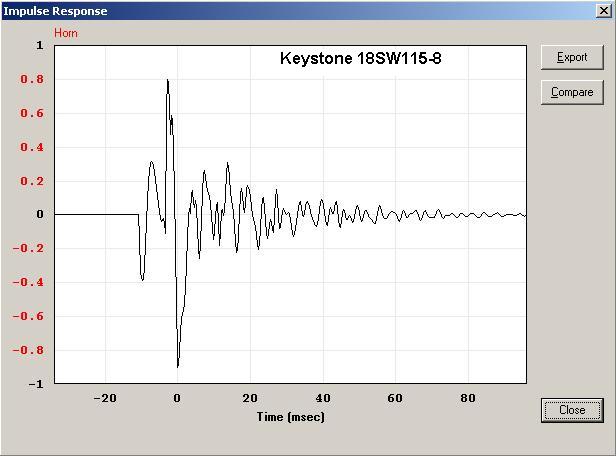Click the -0.2 vertical axis value

click(28, 248)
